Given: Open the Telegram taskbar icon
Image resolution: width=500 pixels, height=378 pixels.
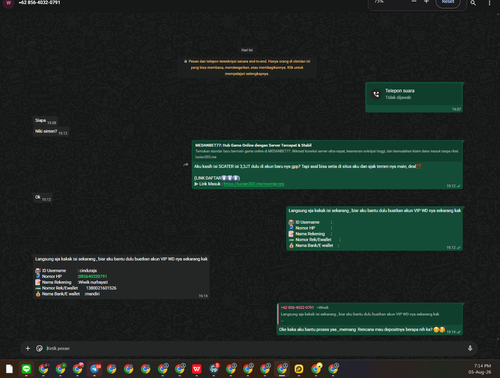Looking at the screenshot, I should coord(95,369).
